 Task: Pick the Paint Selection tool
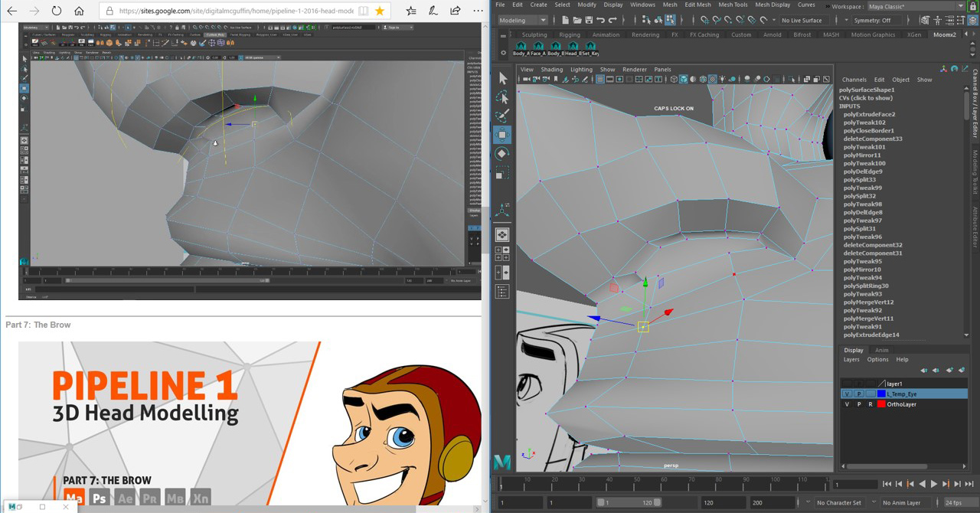[502, 116]
